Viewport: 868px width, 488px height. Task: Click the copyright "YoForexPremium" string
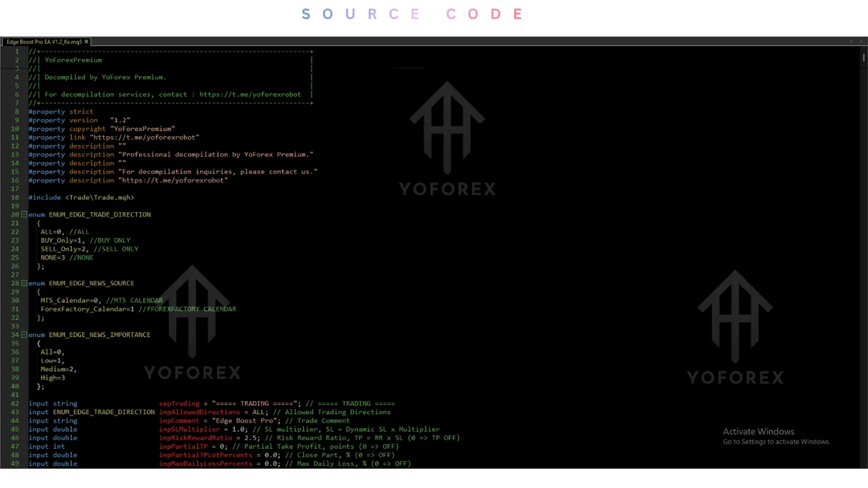[142, 129]
